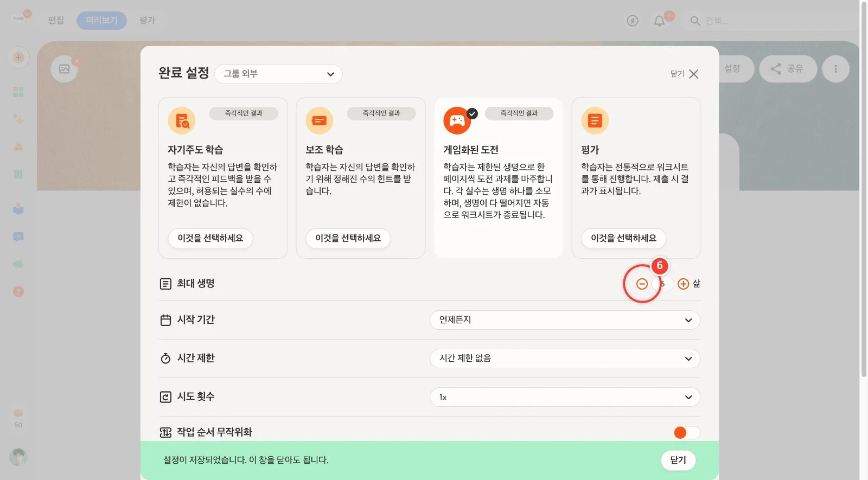The width and height of the screenshot is (868, 480).
Task: Click the 게임화된 도전 gamepad icon
Action: 457,120
